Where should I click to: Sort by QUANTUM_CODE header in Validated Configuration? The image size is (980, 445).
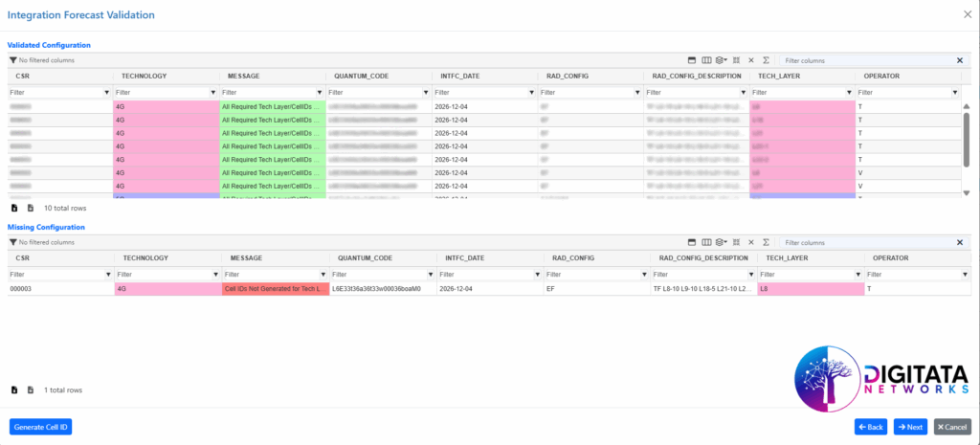pyautogui.click(x=365, y=76)
